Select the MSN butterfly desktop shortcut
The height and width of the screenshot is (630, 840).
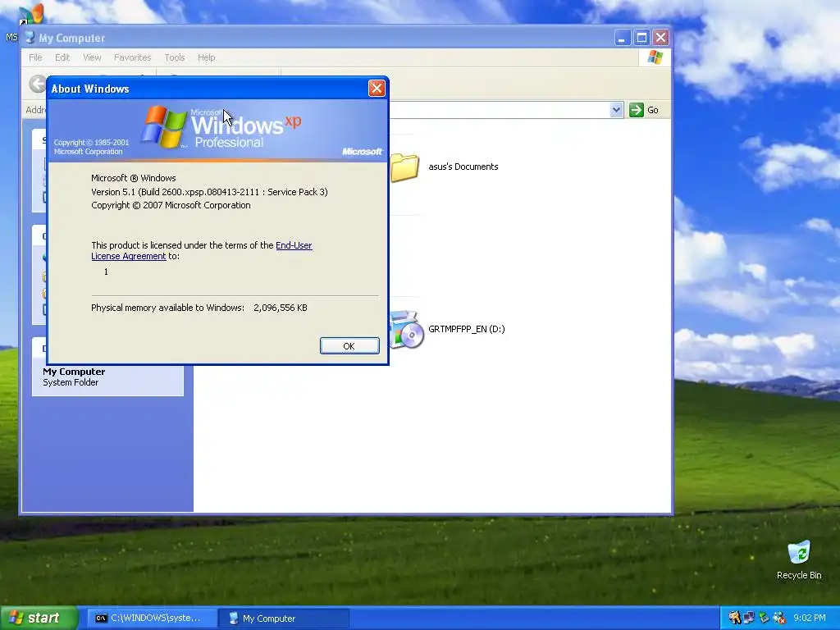click(x=30, y=15)
